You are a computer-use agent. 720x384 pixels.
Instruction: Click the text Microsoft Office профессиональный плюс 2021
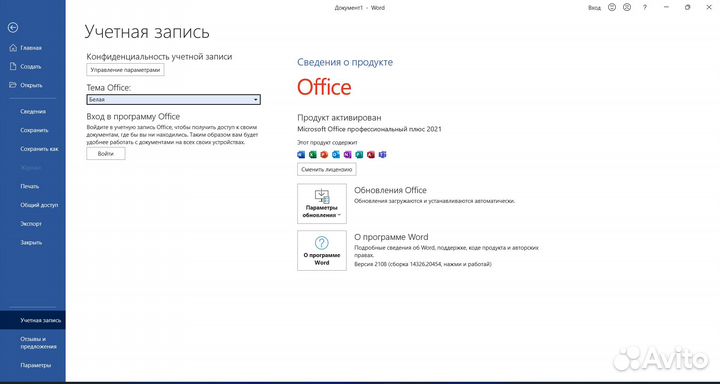pos(369,130)
